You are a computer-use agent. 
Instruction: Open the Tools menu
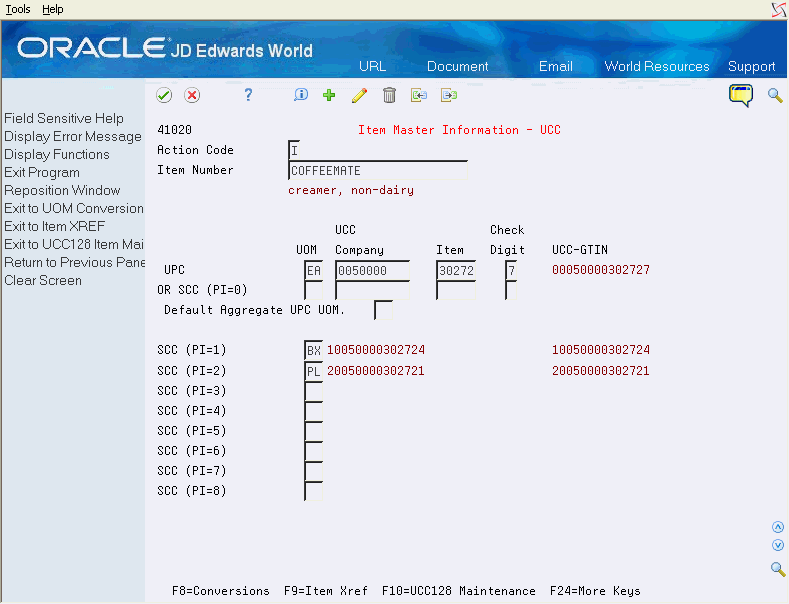[x=18, y=9]
